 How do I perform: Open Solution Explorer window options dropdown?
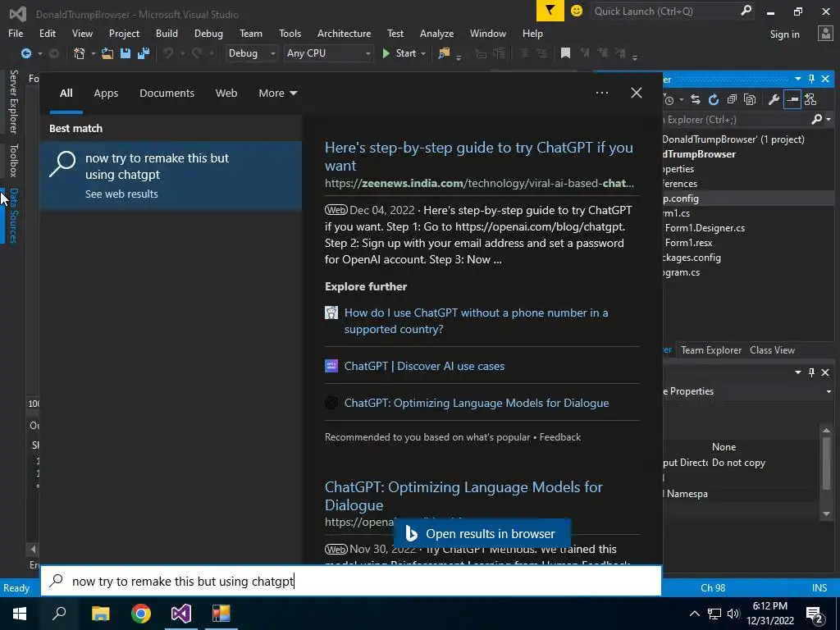click(x=797, y=80)
